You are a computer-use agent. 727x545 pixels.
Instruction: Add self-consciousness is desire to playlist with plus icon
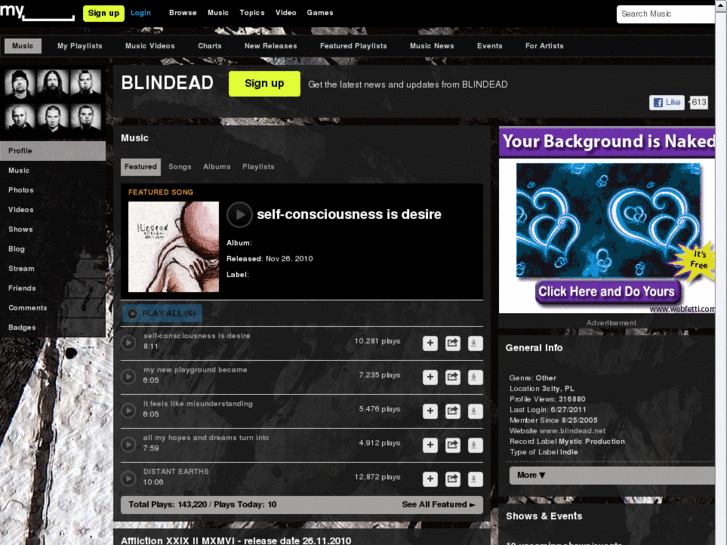(x=430, y=343)
